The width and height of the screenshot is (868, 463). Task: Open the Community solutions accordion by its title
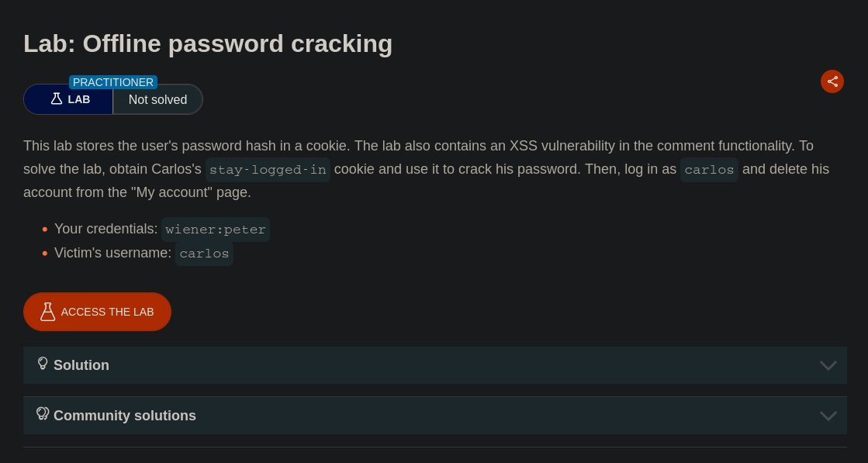[x=125, y=416]
